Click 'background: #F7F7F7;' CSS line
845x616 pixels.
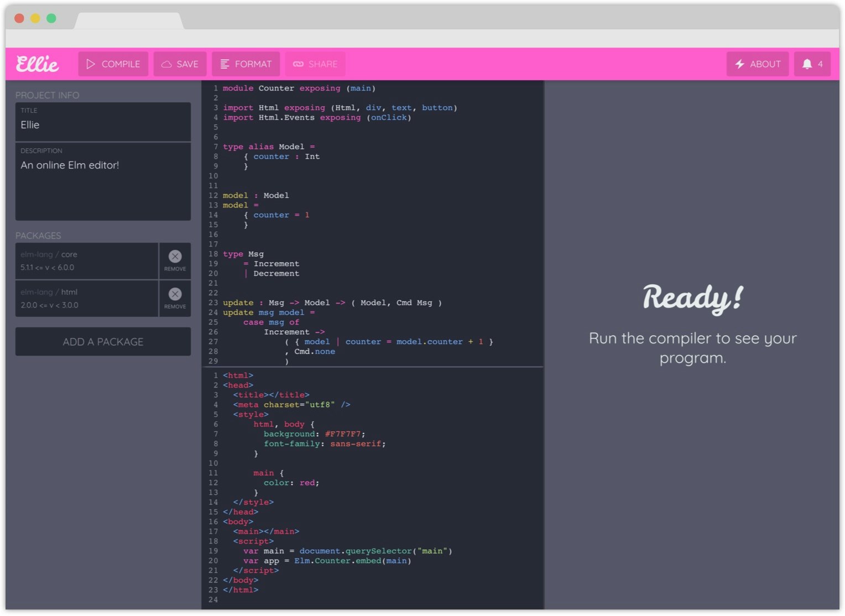(x=314, y=434)
